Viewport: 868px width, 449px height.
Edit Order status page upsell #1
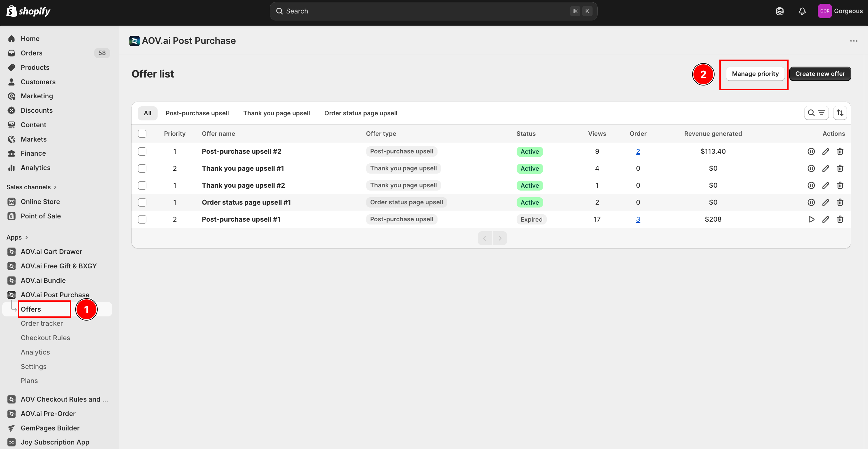(825, 202)
